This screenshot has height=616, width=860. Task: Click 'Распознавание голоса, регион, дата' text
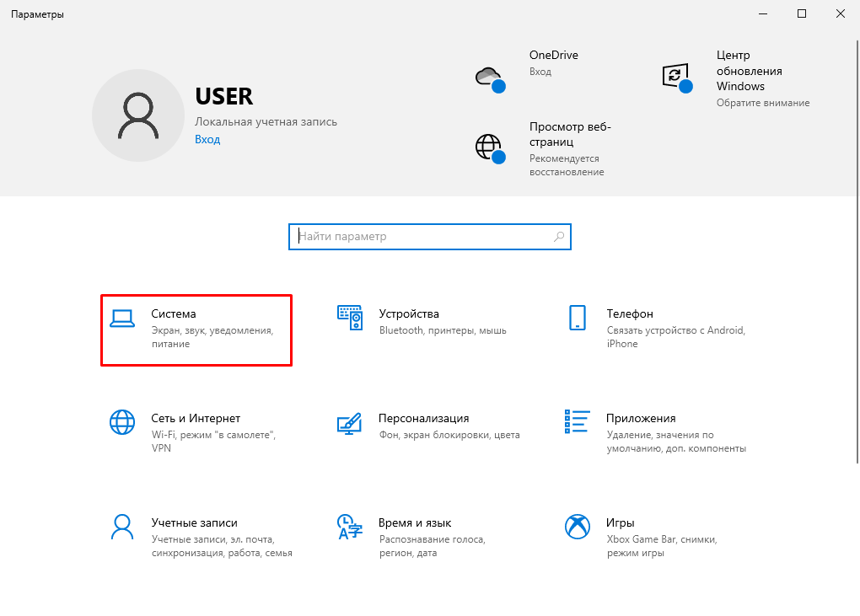433,546
